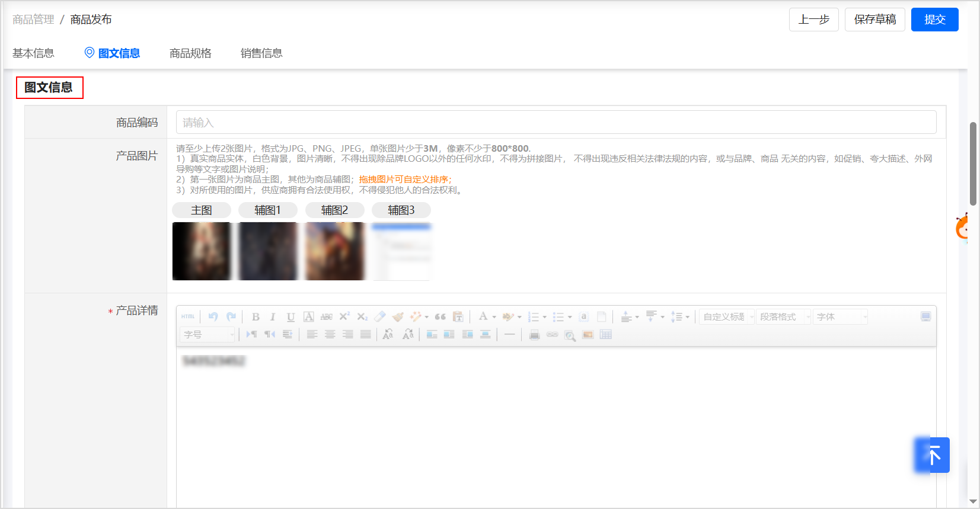Open the 字号 font size dropdown
Screen dimensions: 980x509
click(x=208, y=335)
